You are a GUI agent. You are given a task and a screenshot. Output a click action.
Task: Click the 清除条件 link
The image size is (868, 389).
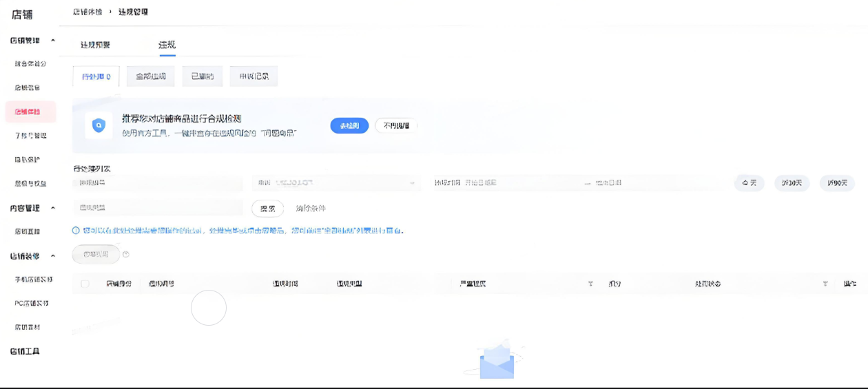coord(311,209)
